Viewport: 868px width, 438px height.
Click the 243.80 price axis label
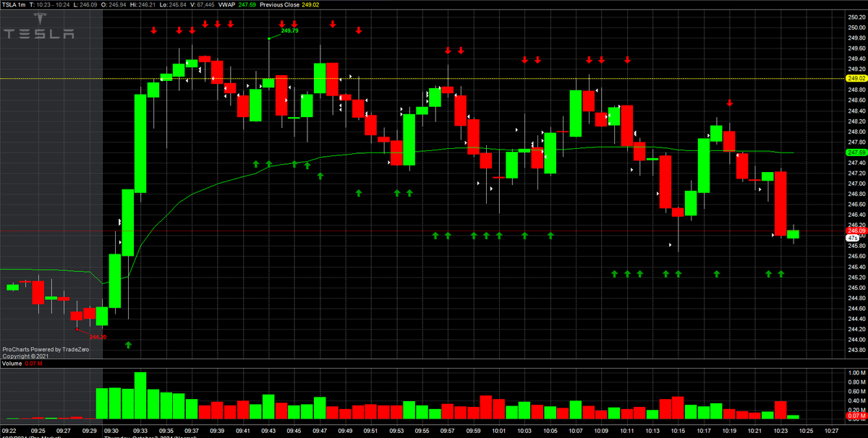click(856, 351)
